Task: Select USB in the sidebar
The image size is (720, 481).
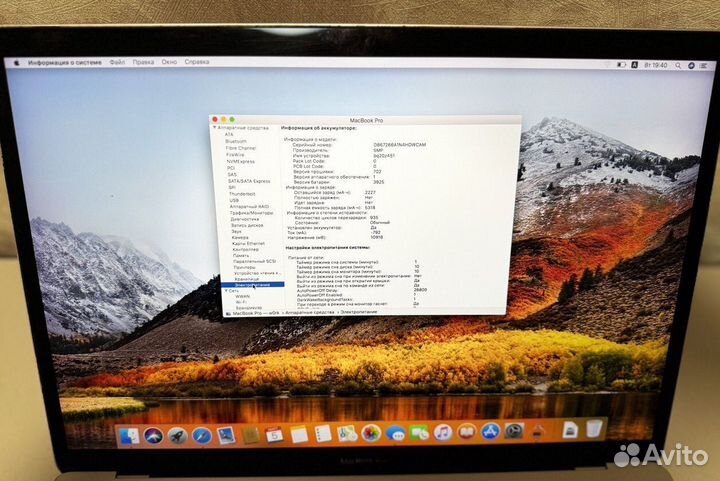Action: 234,200
